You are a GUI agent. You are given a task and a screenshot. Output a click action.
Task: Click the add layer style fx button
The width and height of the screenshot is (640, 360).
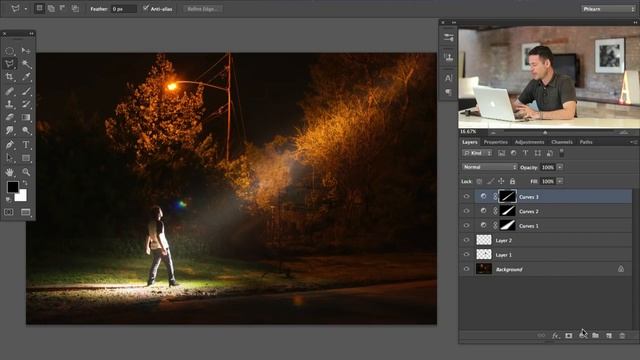tap(555, 336)
